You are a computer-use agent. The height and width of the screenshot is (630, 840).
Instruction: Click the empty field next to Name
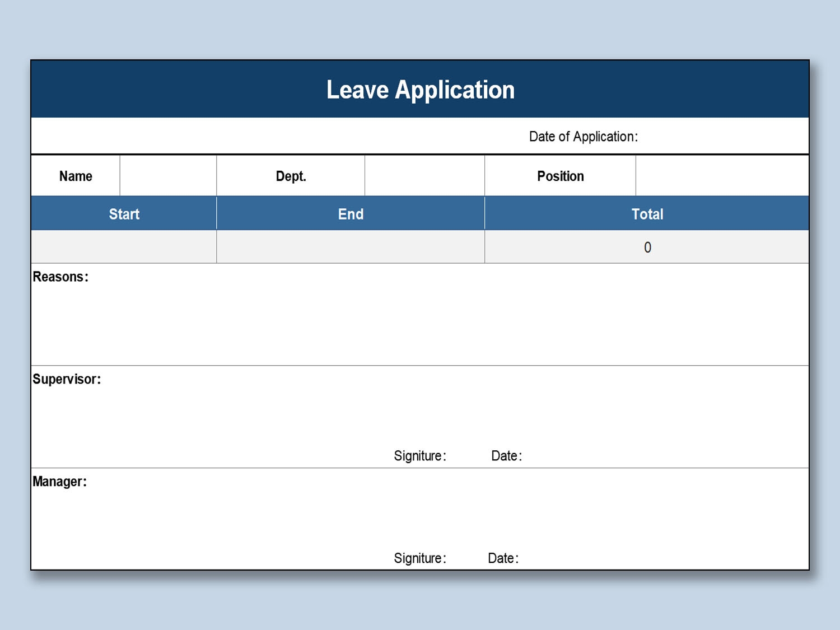(168, 176)
